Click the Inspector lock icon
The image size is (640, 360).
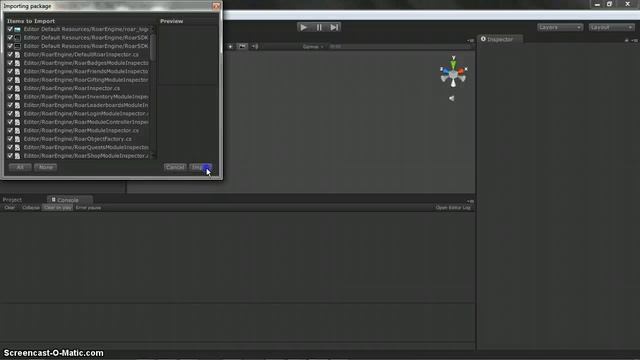coord(627,40)
